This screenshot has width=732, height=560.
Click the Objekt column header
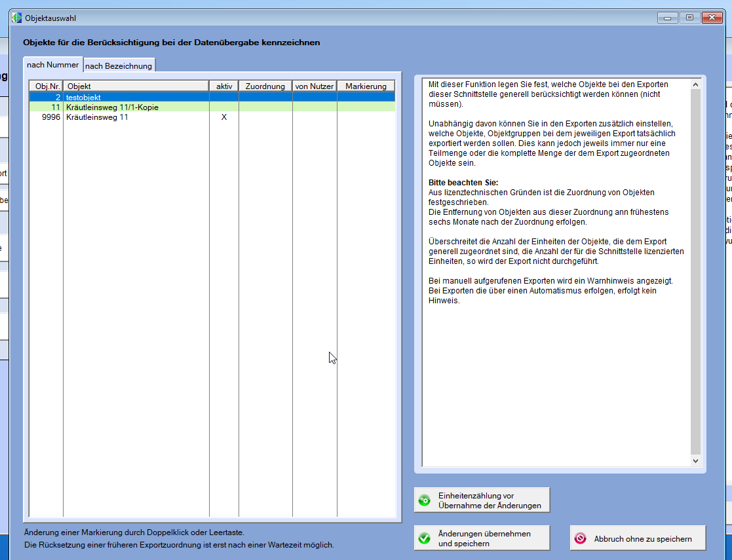pyautogui.click(x=136, y=86)
